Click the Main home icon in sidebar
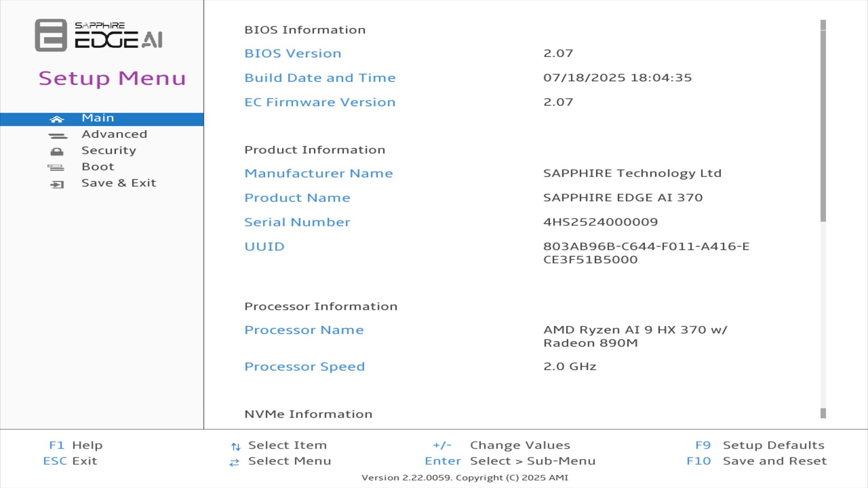Viewport: 868px width, 488px height. [x=57, y=119]
